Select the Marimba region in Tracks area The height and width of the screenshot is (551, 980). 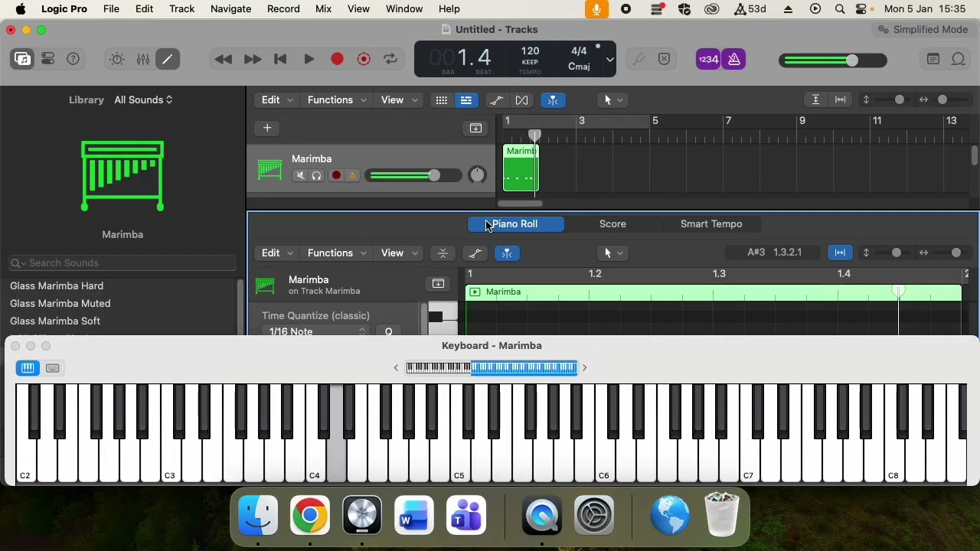point(521,167)
